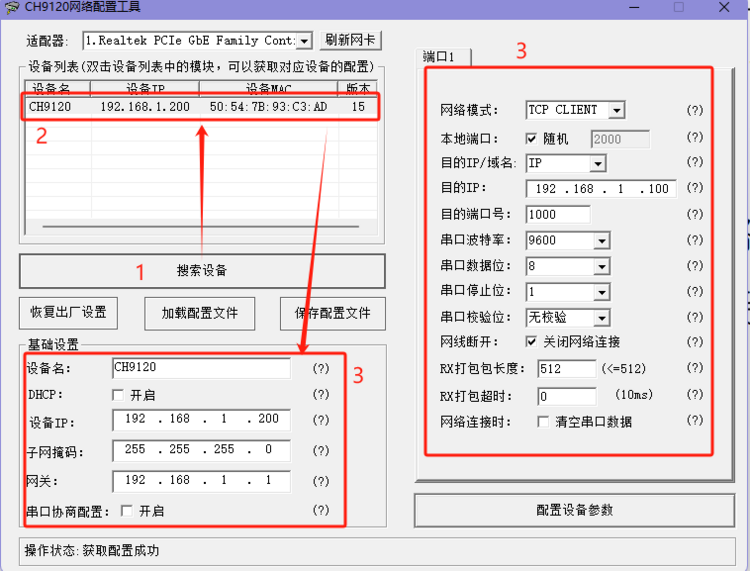The image size is (750, 571).
Task: Click the help (?) next to 串口协商配置
Action: [x=321, y=510]
